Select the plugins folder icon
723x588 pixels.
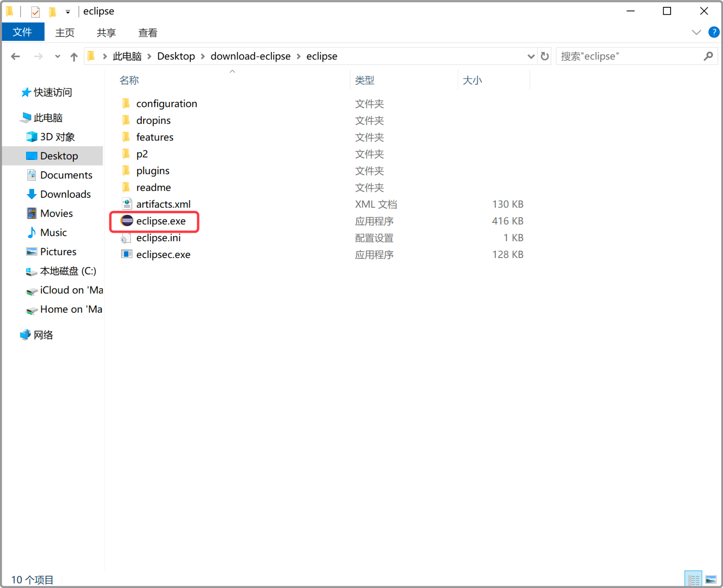126,170
